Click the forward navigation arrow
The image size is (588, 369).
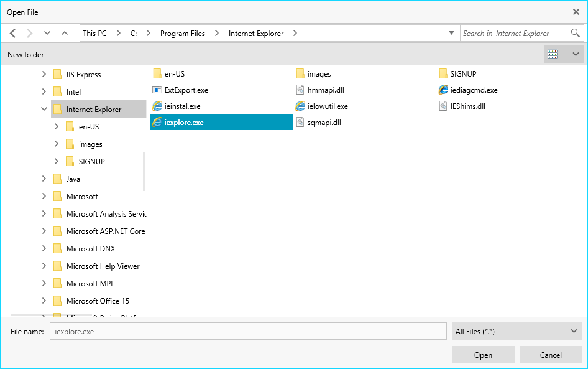tap(30, 34)
